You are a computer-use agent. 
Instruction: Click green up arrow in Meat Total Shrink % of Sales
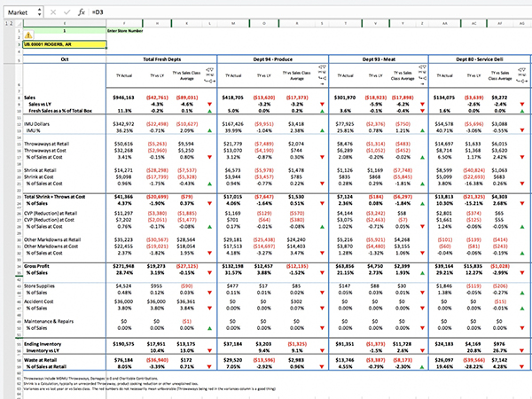coord(422,204)
